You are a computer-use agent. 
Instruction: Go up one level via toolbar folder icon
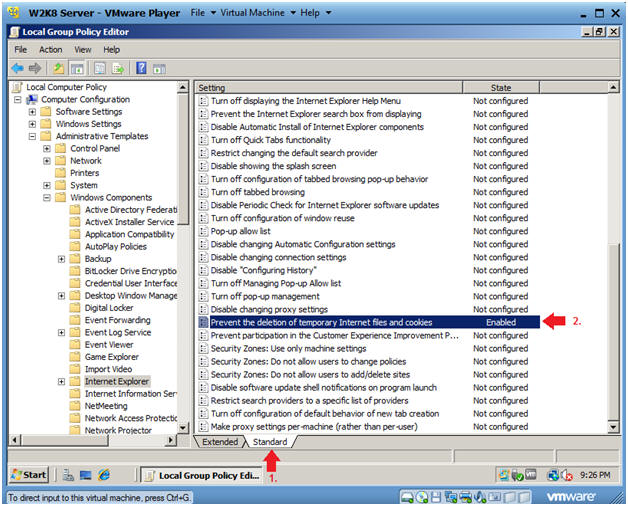58,69
